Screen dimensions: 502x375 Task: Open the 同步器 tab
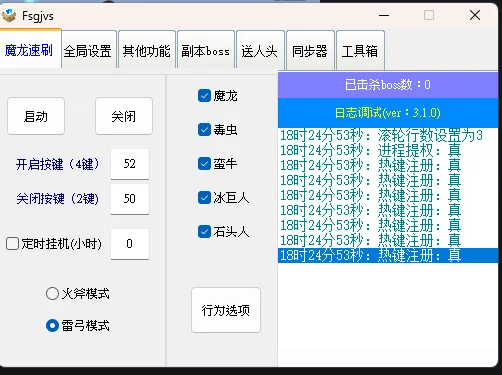tap(310, 50)
